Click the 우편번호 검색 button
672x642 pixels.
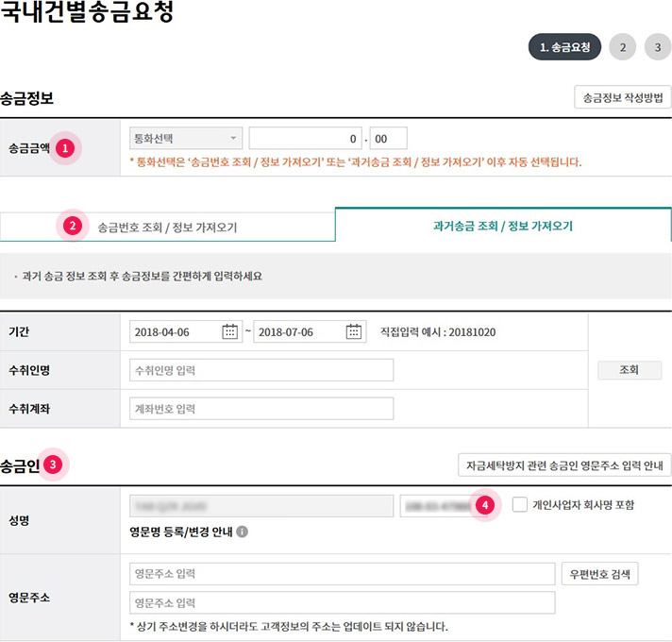[x=600, y=574]
